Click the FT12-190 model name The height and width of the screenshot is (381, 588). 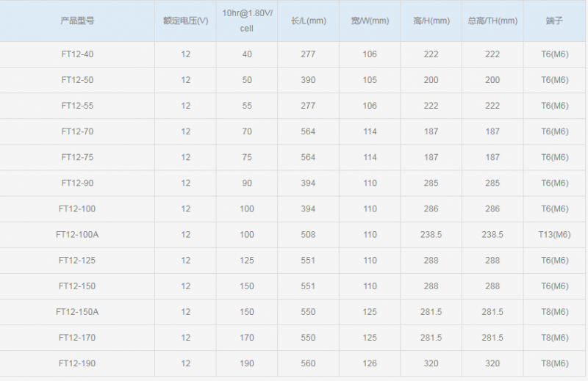point(77,363)
